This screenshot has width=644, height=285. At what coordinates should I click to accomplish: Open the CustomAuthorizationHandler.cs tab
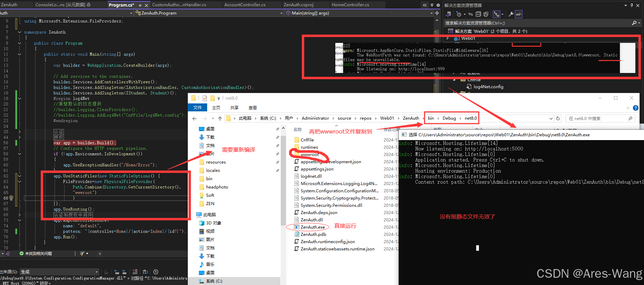pyautogui.click(x=179, y=5)
